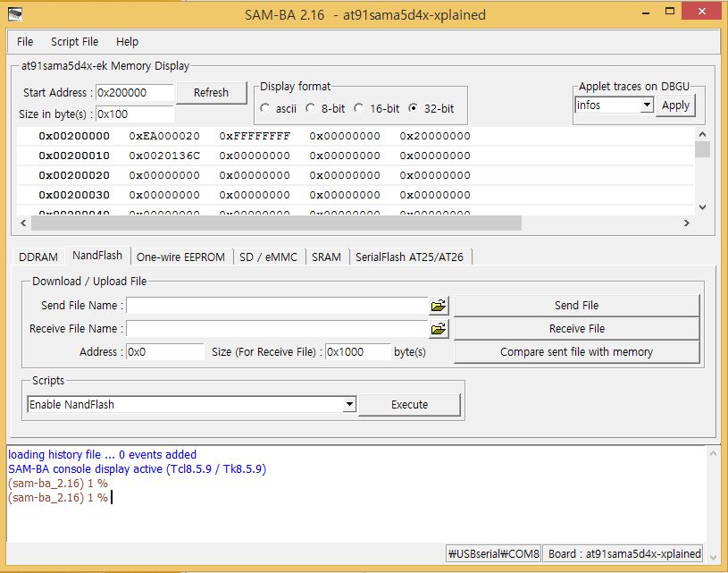Switch to the DDRAM tab

coord(38,257)
